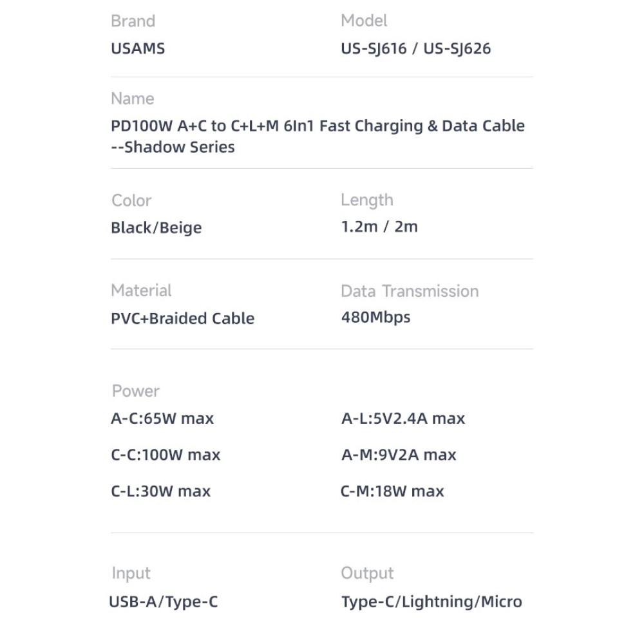Click the A-L:5V2.4A max entry
644x644 pixels.
(x=402, y=419)
